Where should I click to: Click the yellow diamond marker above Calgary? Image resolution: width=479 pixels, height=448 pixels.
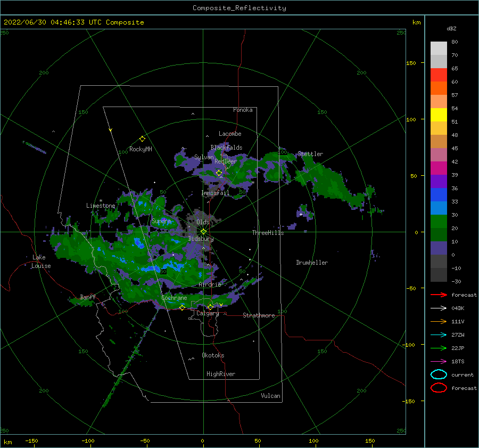click(x=210, y=307)
